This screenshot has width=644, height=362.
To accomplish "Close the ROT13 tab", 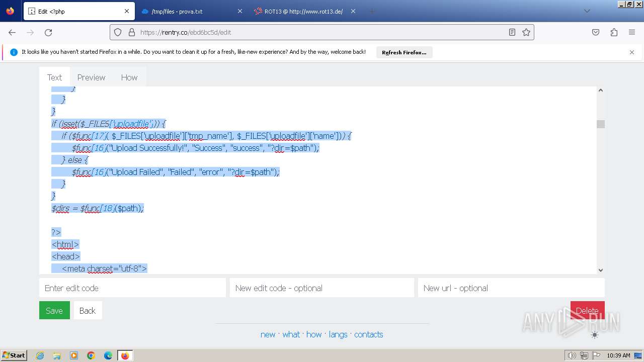I will point(353,11).
